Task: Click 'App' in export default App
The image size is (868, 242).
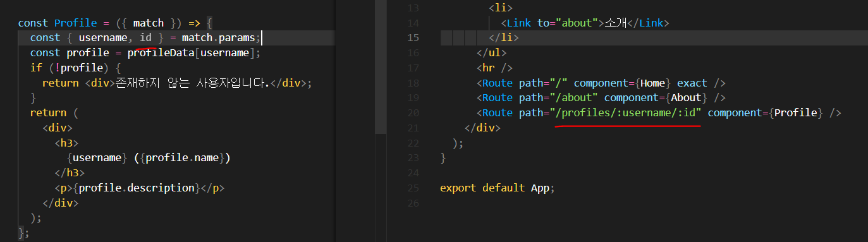Action: (x=540, y=188)
